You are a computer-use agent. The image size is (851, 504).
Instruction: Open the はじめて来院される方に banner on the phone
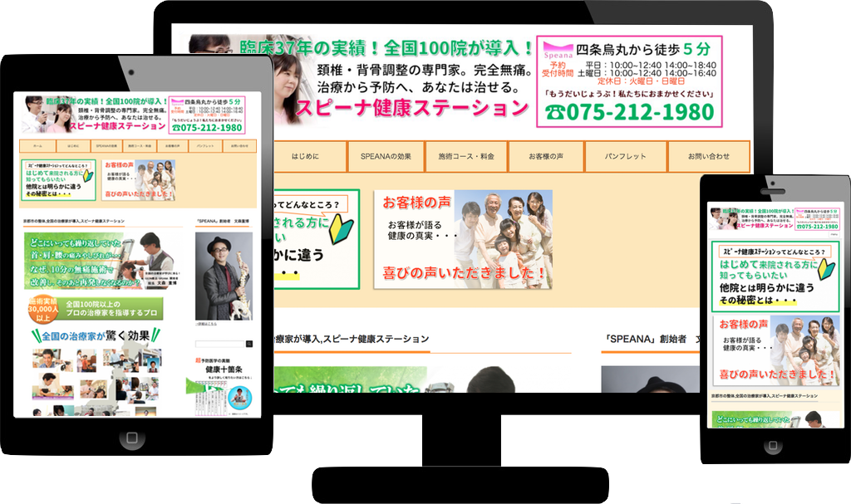(x=775, y=276)
